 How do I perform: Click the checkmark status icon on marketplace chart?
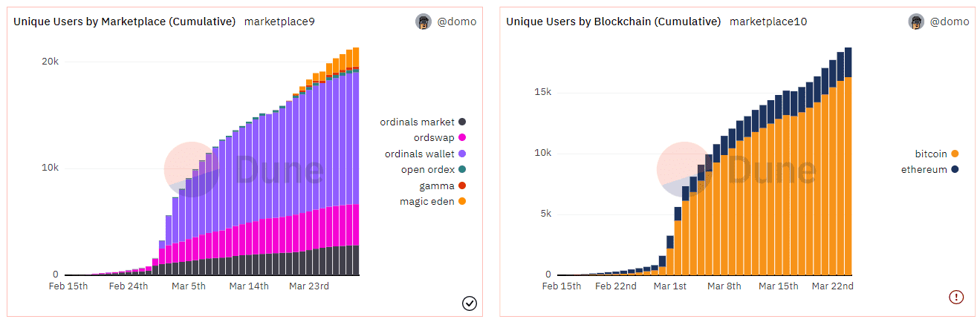(x=470, y=303)
